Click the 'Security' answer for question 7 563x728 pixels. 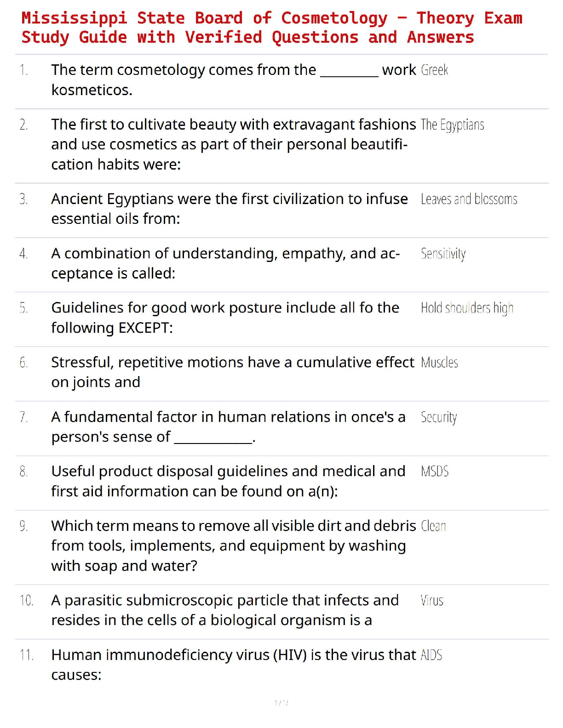pos(439,417)
